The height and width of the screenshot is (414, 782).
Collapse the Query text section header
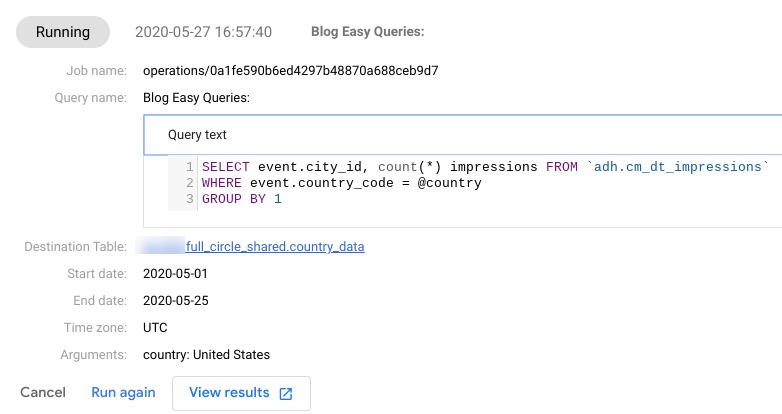point(197,134)
